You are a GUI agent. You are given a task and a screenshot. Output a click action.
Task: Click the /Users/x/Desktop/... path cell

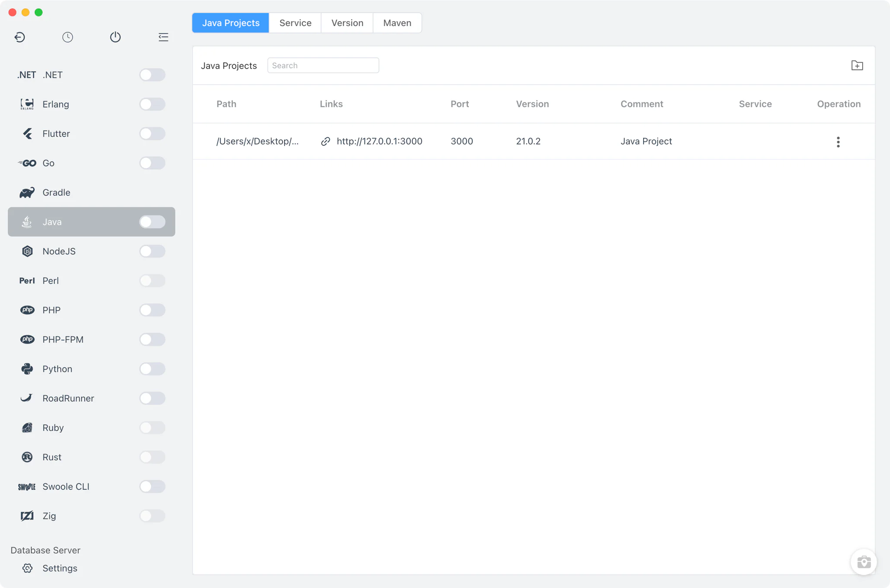pyautogui.click(x=257, y=142)
